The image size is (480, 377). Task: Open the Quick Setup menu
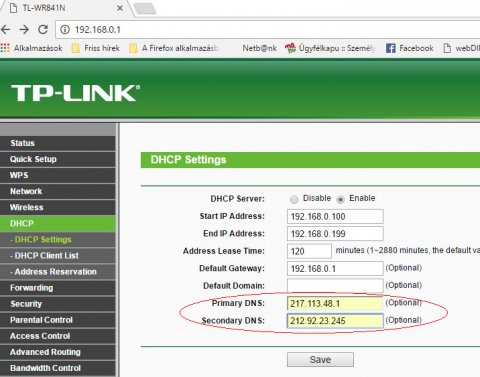pyautogui.click(x=58, y=159)
